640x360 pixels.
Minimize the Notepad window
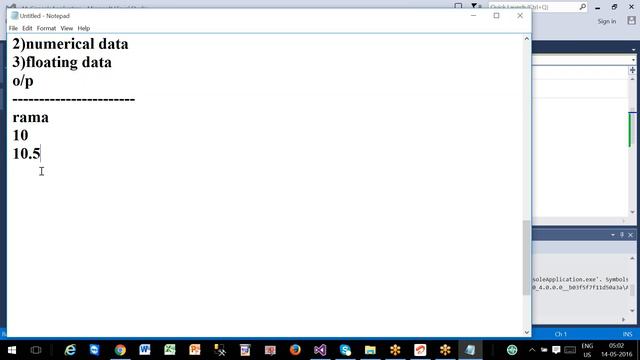473,16
